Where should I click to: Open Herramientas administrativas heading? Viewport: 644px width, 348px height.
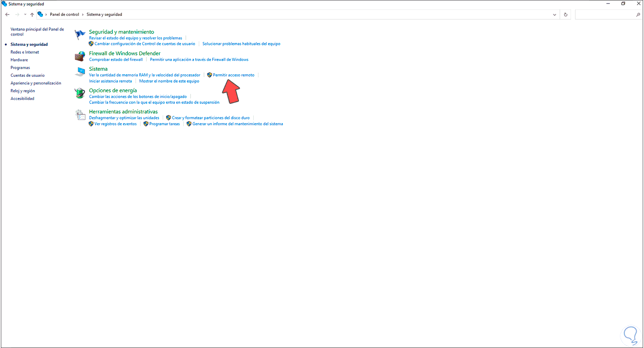click(123, 112)
